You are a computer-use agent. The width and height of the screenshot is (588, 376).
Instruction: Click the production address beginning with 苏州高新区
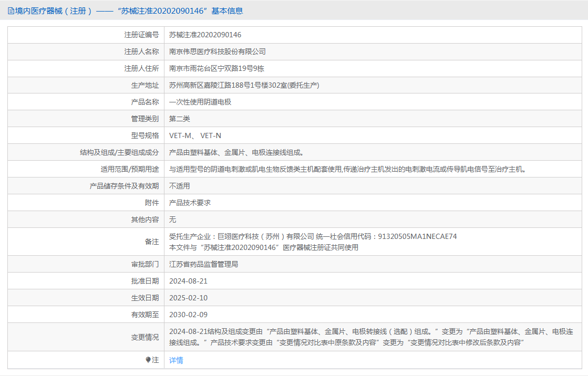click(244, 85)
